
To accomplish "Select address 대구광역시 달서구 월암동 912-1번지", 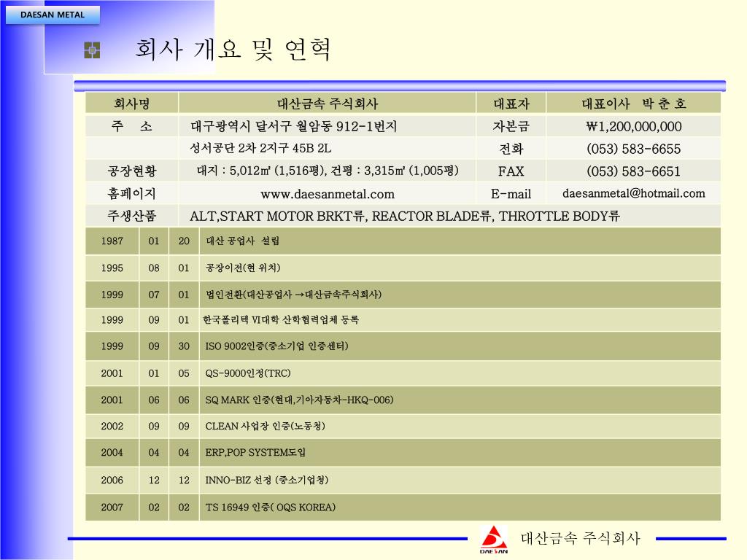I will pyautogui.click(x=294, y=126).
